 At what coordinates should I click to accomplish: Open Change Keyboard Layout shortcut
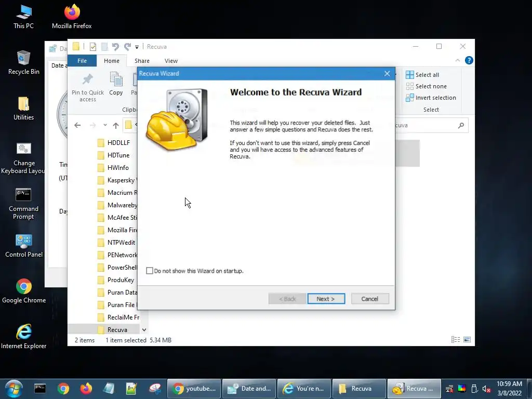23,158
